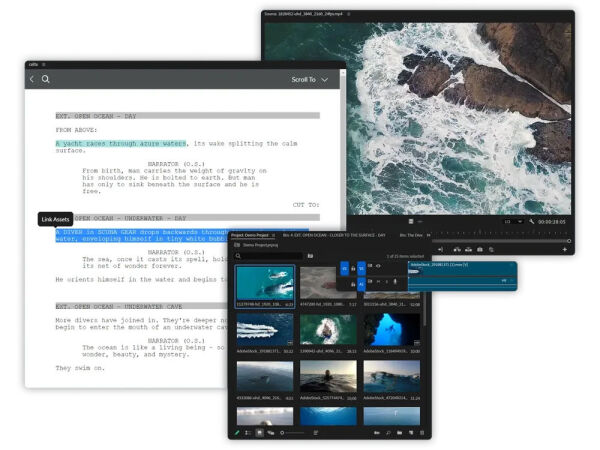This screenshot has width=600, height=450.
Task: Open the Scroll To dropdown
Action: [310, 80]
